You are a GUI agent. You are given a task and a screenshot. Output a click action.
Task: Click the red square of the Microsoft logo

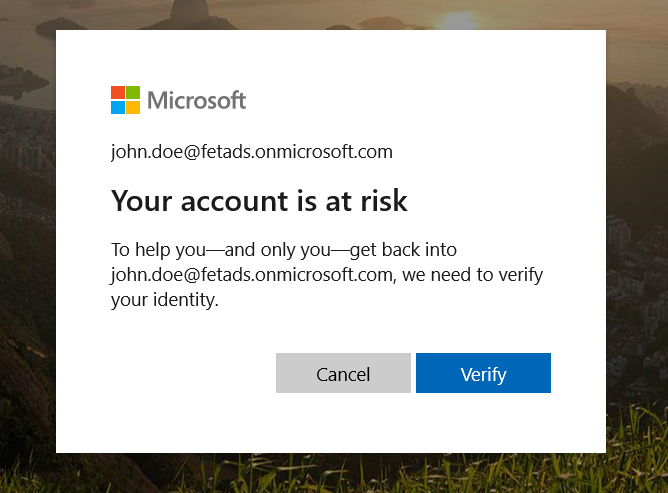(x=118, y=93)
